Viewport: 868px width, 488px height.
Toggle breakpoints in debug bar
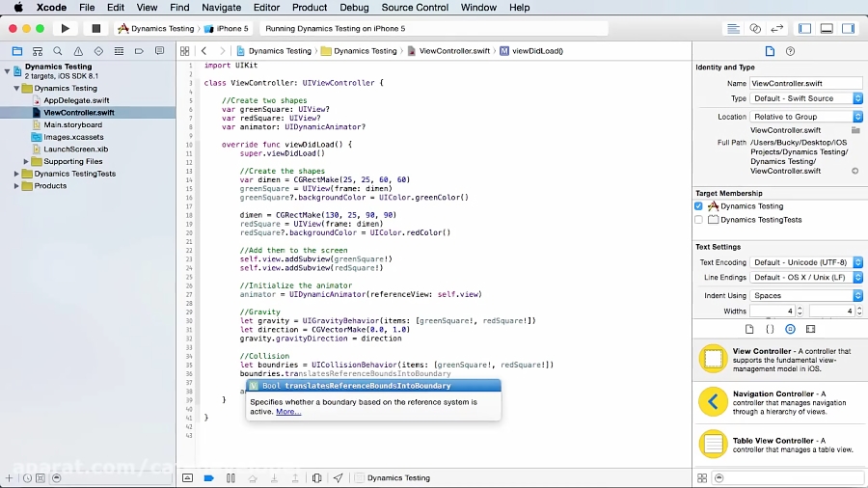(x=208, y=478)
